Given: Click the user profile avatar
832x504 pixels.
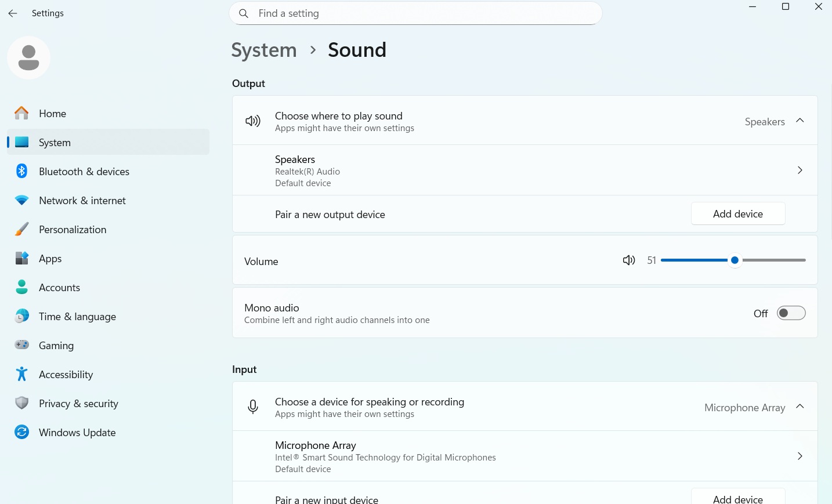Looking at the screenshot, I should (x=28, y=57).
